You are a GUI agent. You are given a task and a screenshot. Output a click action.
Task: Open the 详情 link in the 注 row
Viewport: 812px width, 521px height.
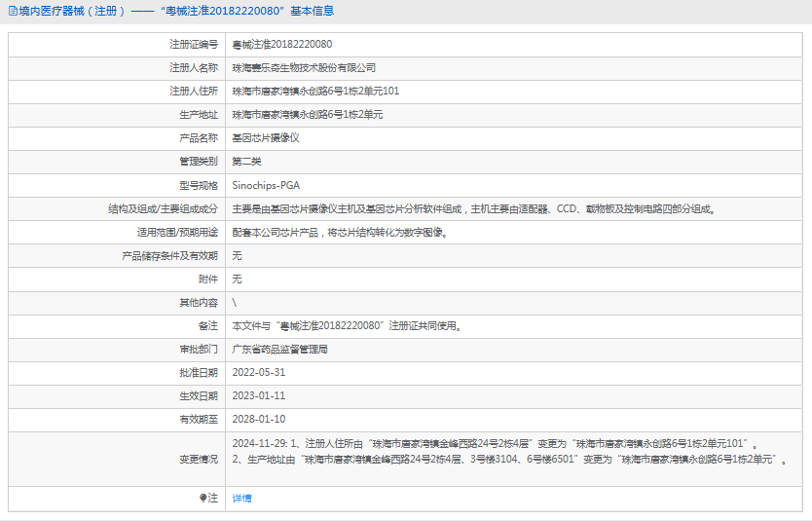coord(241,499)
